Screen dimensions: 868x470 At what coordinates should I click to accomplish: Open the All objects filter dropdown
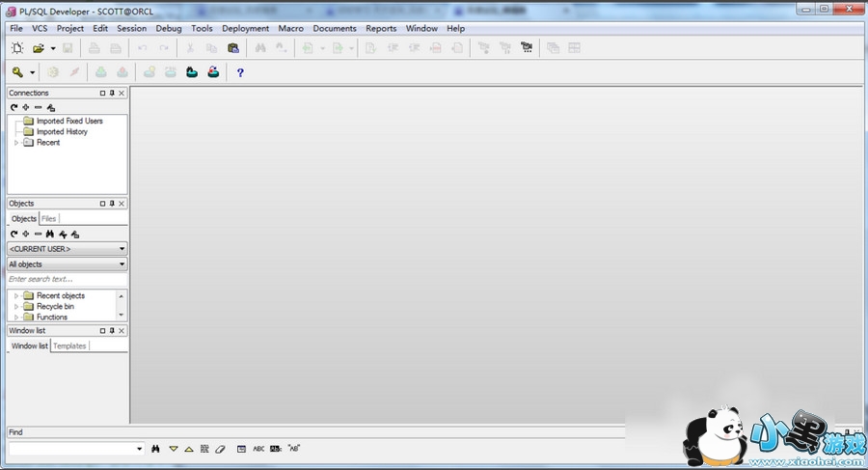67,264
